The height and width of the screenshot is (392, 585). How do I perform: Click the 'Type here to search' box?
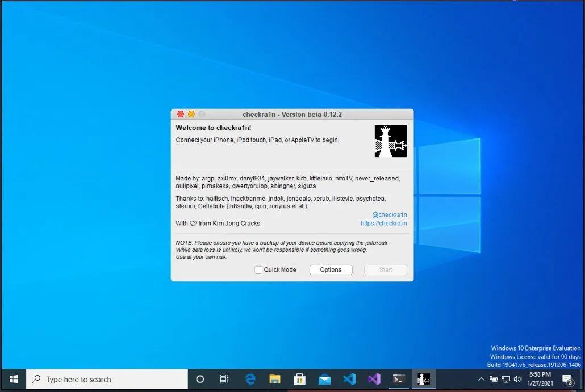coord(108,379)
